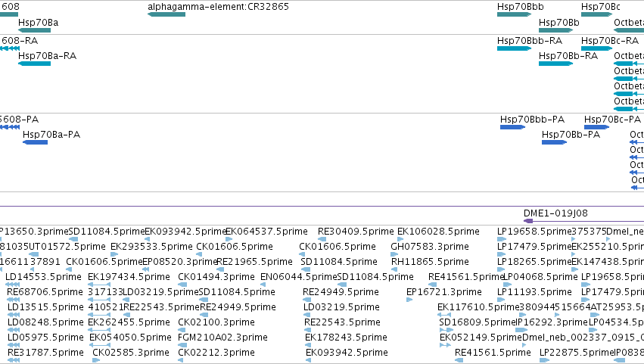Screen dimensions: 644x364
Task: Click the CK01494.3prime EST
Action: (x=182, y=285)
